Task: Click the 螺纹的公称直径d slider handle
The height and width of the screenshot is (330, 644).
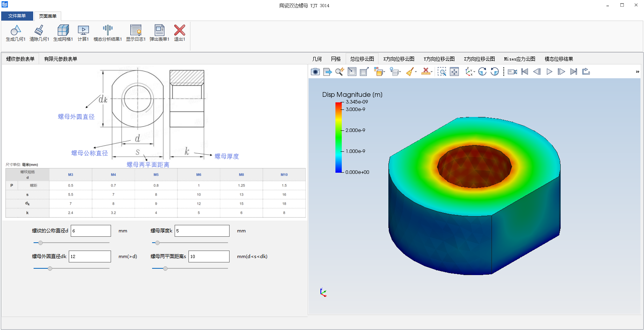Action: point(40,243)
